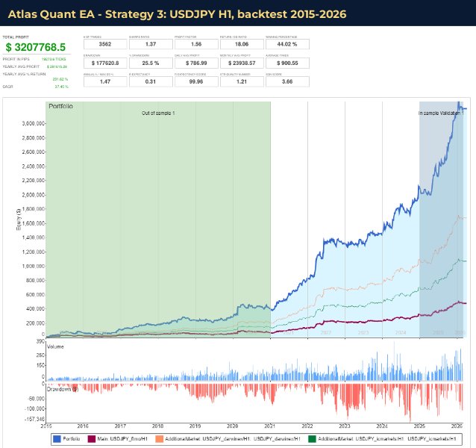Select the AdditionalMarket darwinex legend label

click(x=233, y=439)
